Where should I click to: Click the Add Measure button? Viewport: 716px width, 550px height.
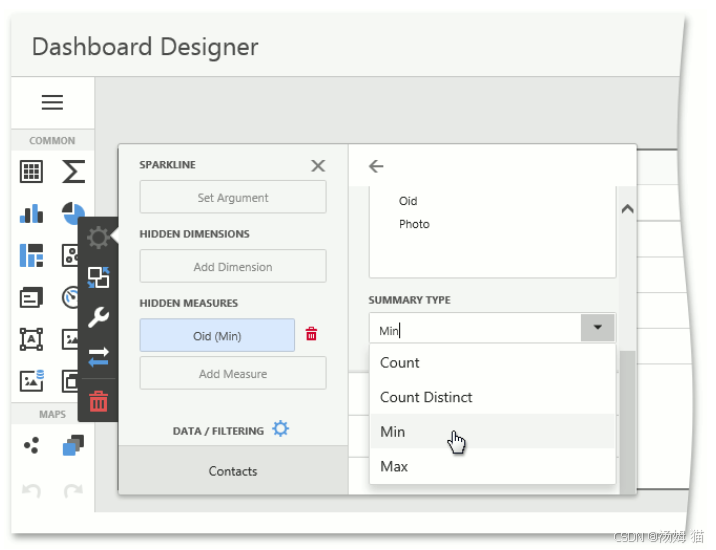pos(233,374)
